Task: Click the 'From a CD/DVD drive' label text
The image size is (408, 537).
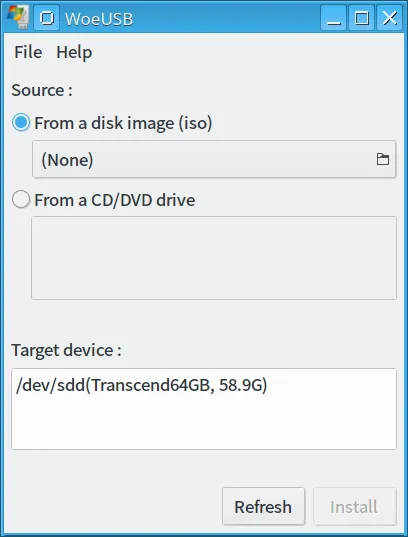Action: point(115,200)
